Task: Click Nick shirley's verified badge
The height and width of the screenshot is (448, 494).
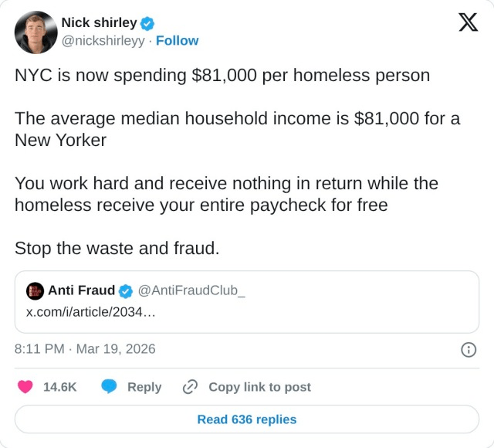Action: (147, 23)
